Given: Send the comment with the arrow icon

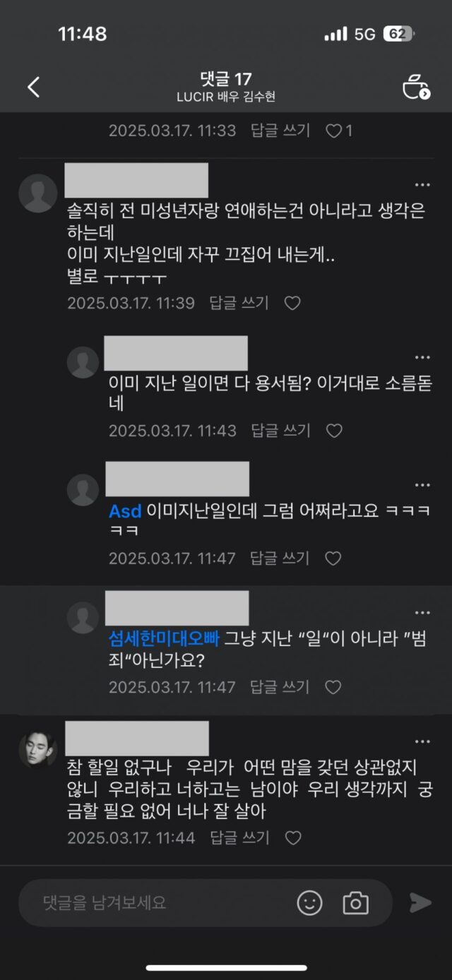Looking at the screenshot, I should (420, 902).
